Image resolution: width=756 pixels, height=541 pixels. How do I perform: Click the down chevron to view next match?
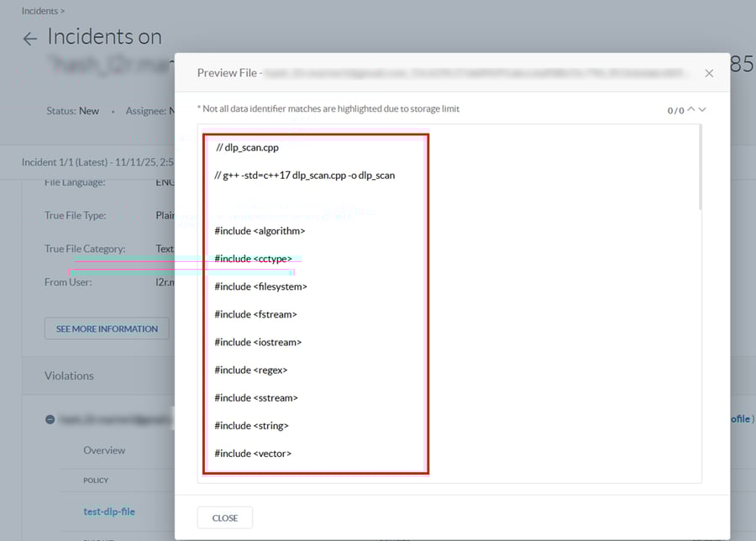(x=702, y=110)
